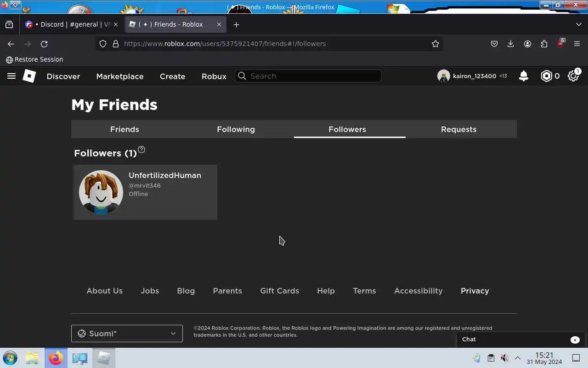Open the Gift Cards footer link

pos(279,291)
